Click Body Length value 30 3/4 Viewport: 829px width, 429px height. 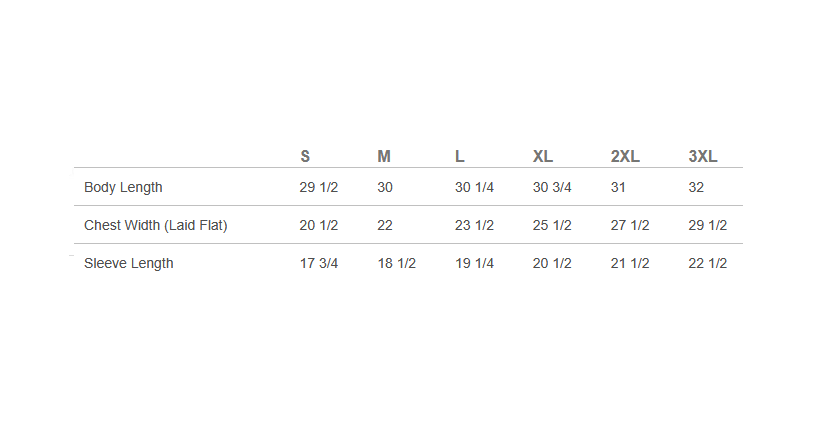(x=552, y=187)
